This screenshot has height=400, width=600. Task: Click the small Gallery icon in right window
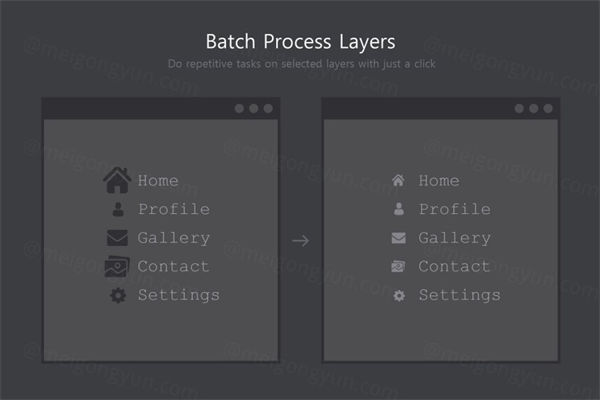click(398, 238)
